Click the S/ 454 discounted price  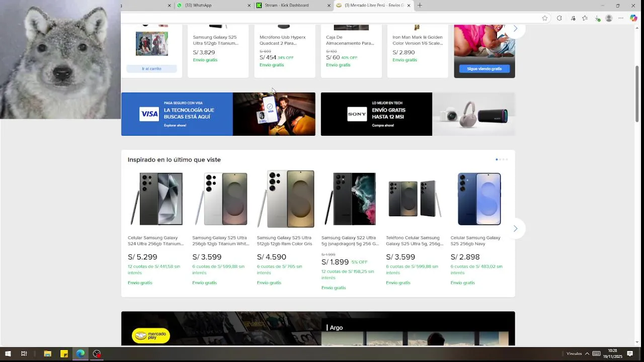pyautogui.click(x=268, y=57)
